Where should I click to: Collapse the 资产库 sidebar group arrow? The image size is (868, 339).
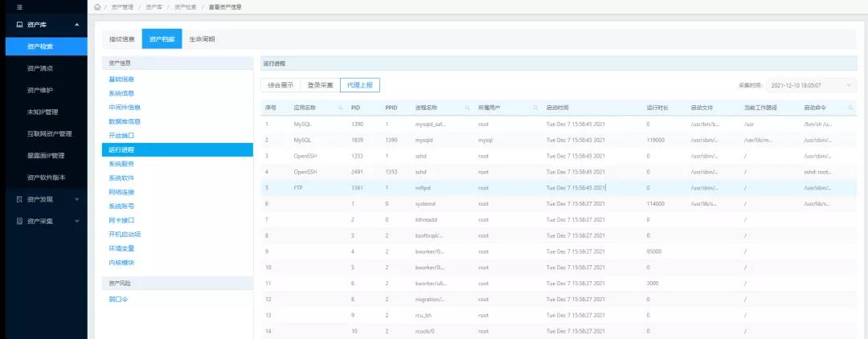coord(76,25)
